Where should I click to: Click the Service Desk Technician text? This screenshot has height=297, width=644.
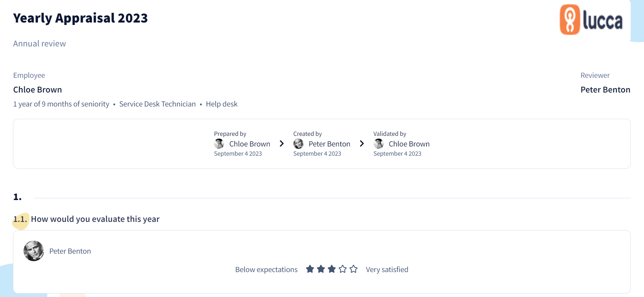click(x=158, y=104)
